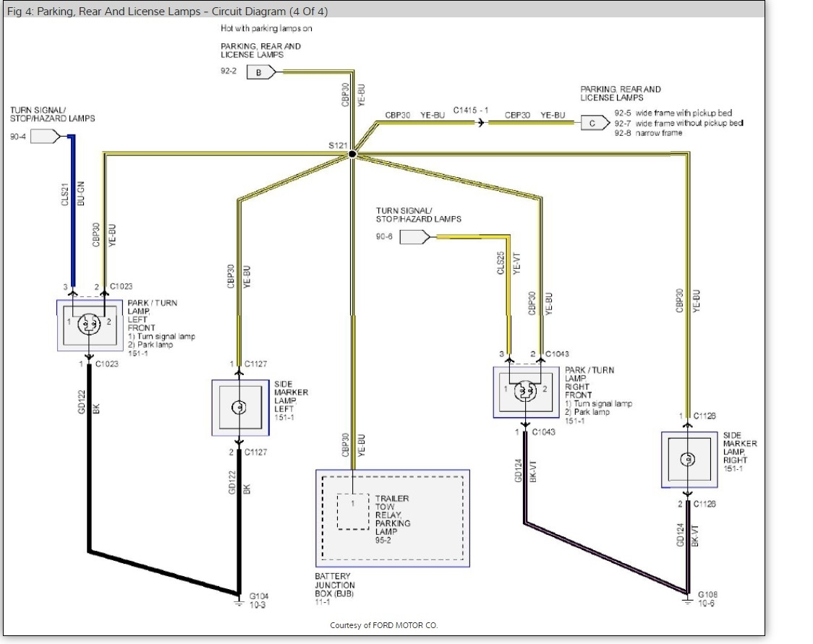Follow the B reference connector 92-2
Viewport: 813px width, 644px height.
click(261, 72)
